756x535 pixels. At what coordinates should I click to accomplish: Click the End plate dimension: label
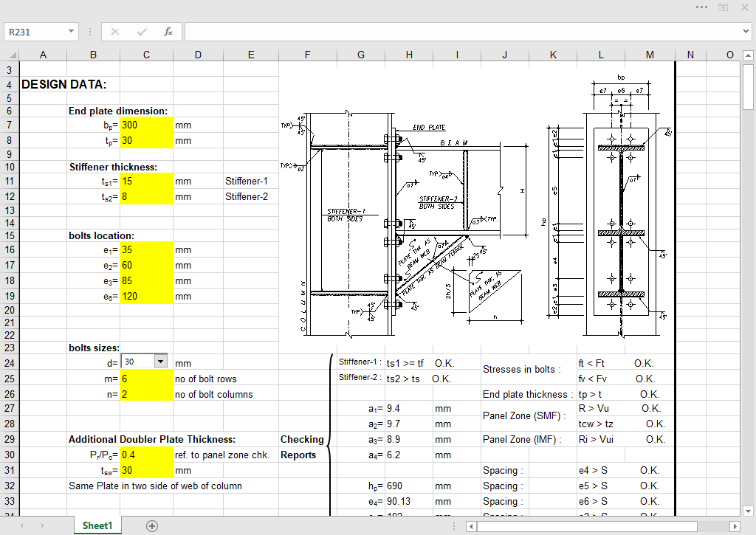[117, 111]
